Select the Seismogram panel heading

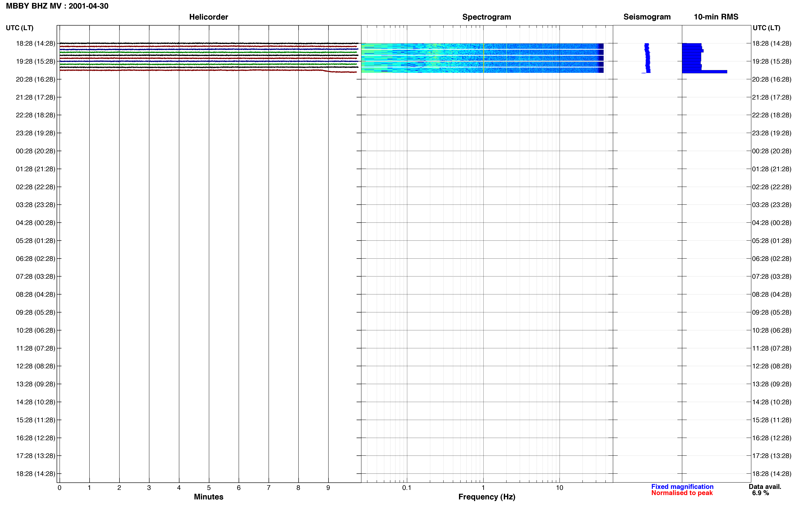[x=647, y=17]
